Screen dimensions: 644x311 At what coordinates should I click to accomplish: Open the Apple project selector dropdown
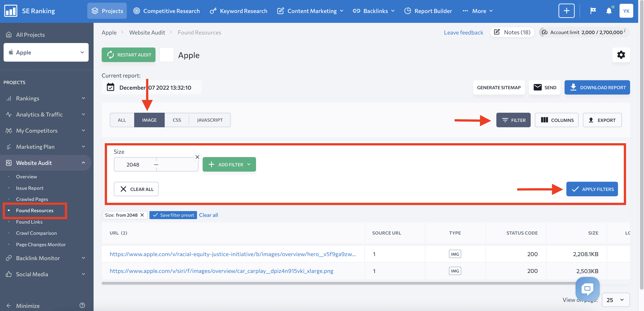pyautogui.click(x=46, y=52)
